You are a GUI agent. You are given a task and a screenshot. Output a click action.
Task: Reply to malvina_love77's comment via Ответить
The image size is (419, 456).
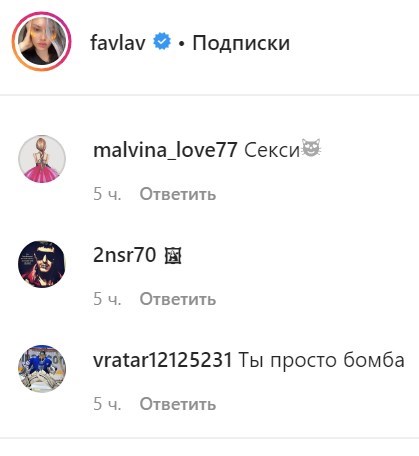(178, 194)
